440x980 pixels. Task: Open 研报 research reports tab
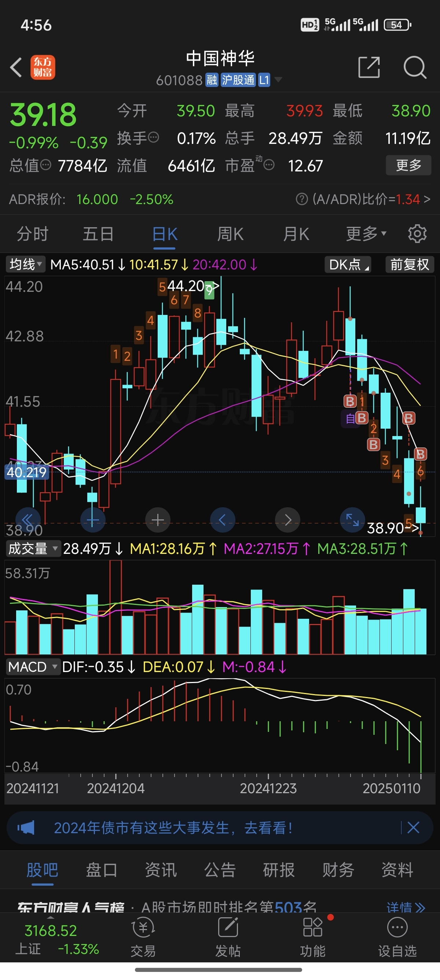pos(279,870)
